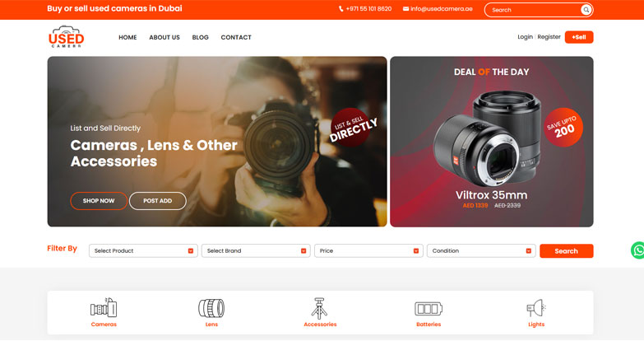The height and width of the screenshot is (341, 644).
Task: Click the Save Upto 200 badge
Action: click(563, 127)
